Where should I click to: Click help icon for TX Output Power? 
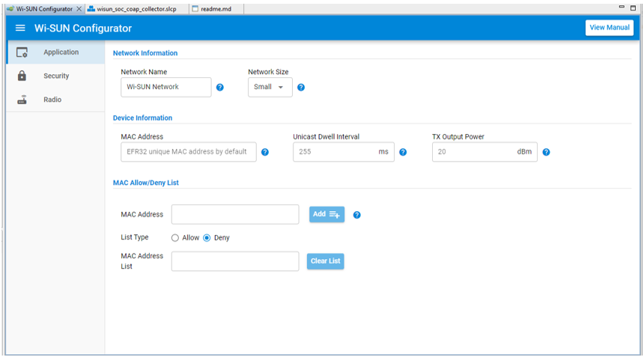[546, 152]
